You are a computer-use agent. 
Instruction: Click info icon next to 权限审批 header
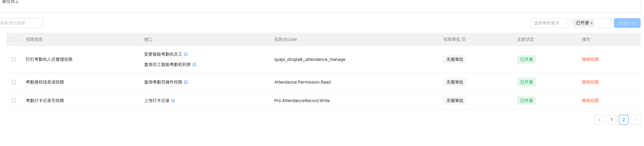[464, 39]
